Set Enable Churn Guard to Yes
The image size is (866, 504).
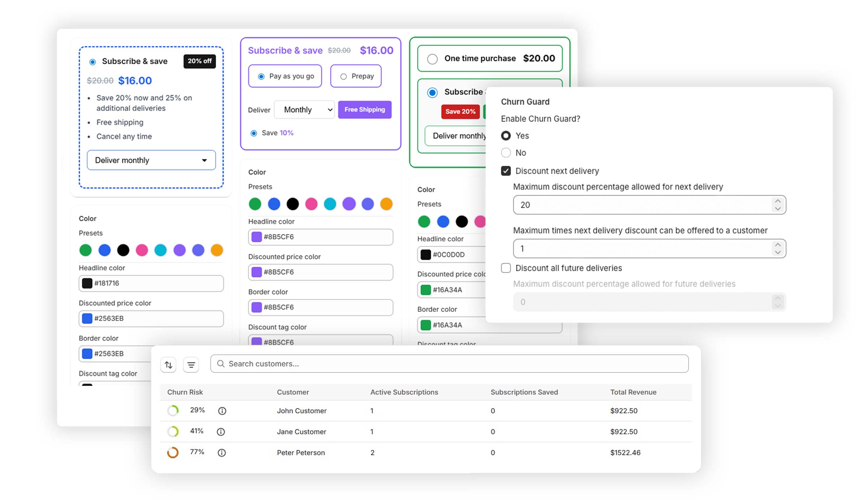tap(506, 135)
